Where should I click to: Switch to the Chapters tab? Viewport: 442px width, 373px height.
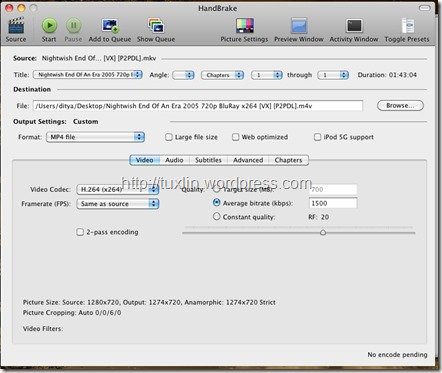click(x=288, y=160)
